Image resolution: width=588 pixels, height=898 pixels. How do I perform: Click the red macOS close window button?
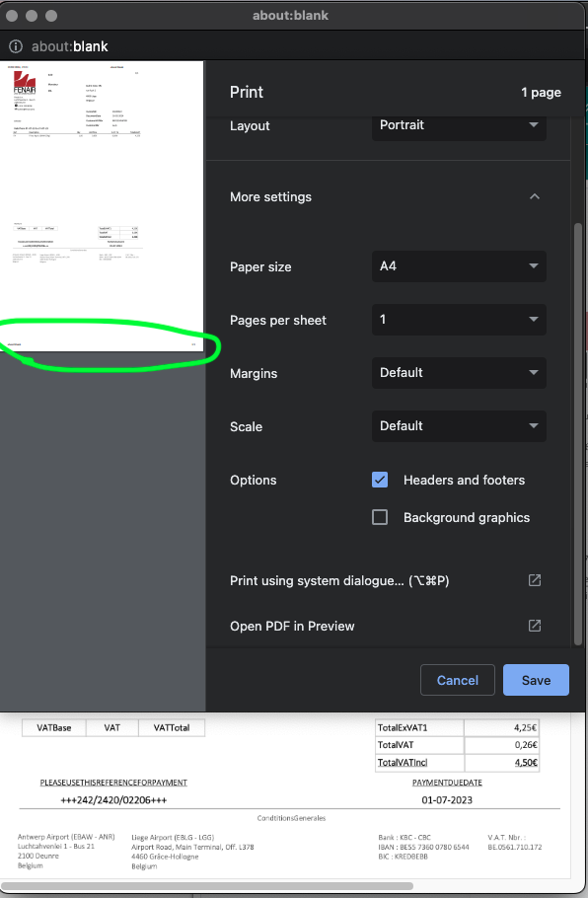coord(12,16)
